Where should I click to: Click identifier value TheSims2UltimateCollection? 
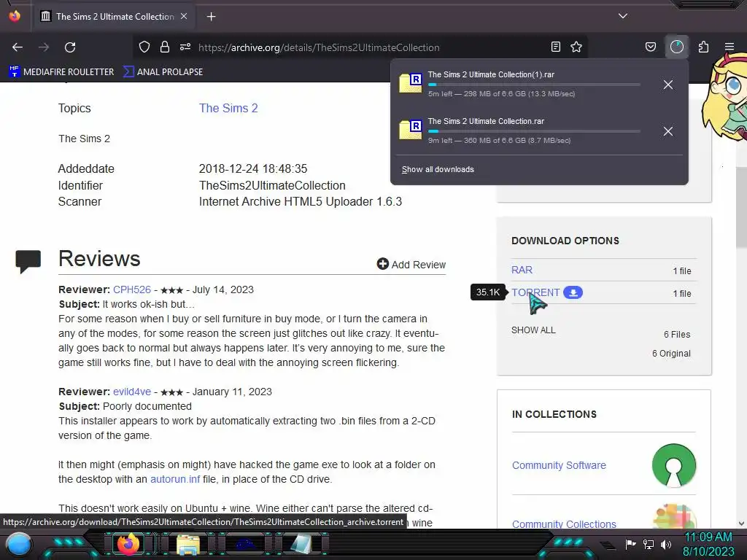[272, 185]
